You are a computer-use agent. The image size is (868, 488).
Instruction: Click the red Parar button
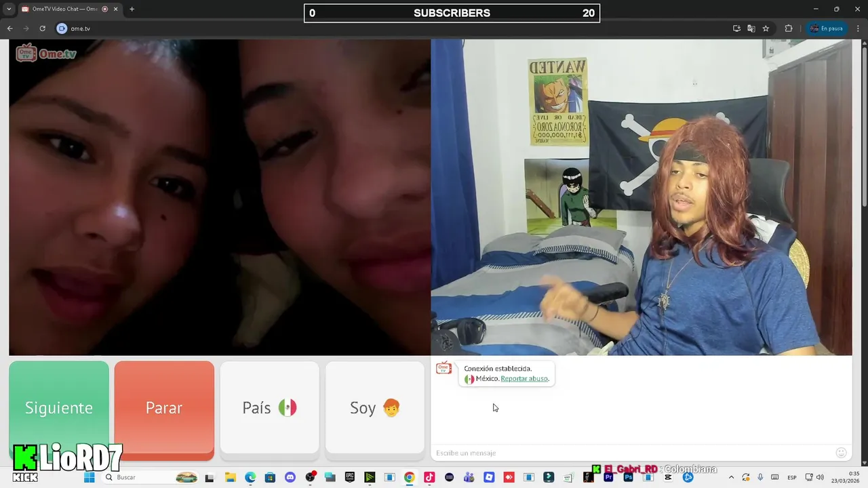164,407
